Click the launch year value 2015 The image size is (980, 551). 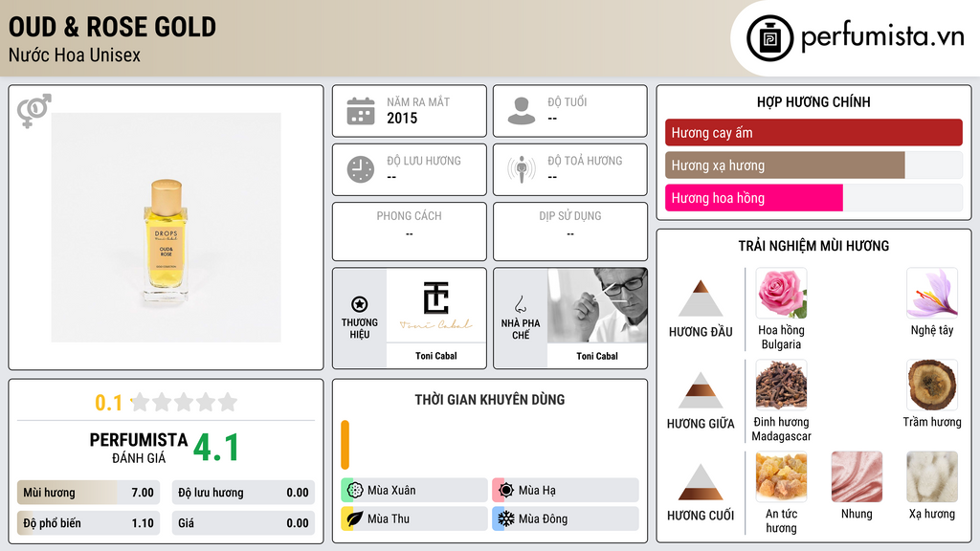402,118
